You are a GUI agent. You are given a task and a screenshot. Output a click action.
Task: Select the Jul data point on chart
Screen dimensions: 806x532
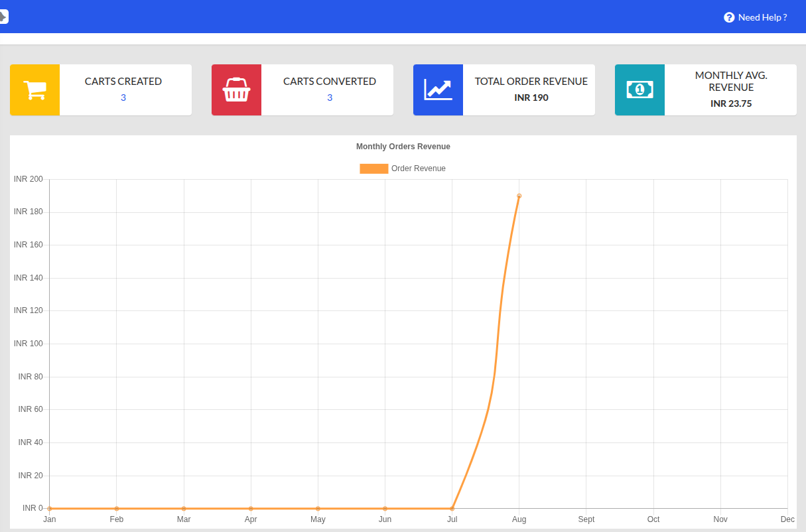(x=452, y=509)
